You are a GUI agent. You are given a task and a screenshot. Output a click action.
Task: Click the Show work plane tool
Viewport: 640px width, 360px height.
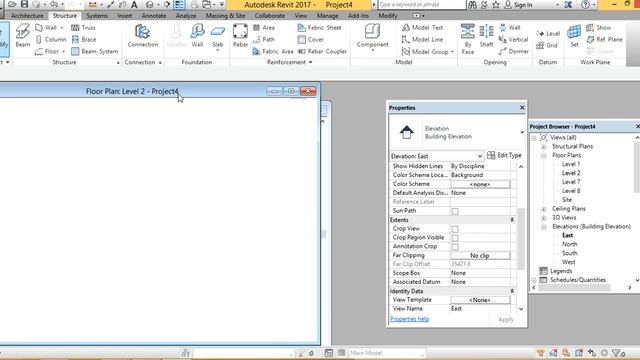599,27
